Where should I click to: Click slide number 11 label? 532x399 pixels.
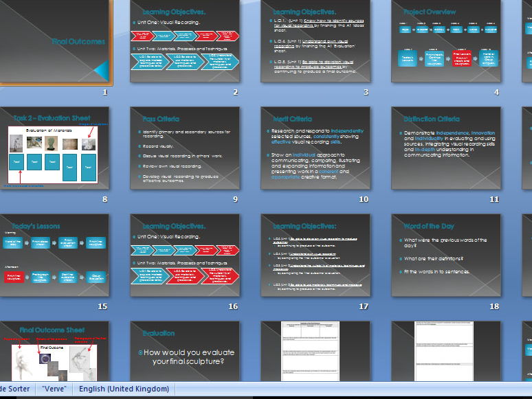tap(494, 199)
